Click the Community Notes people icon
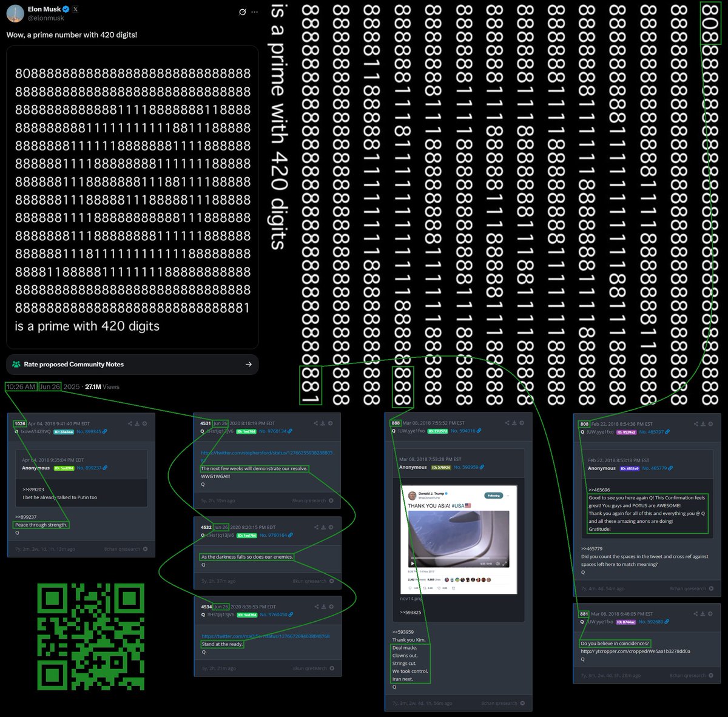 tap(16, 365)
